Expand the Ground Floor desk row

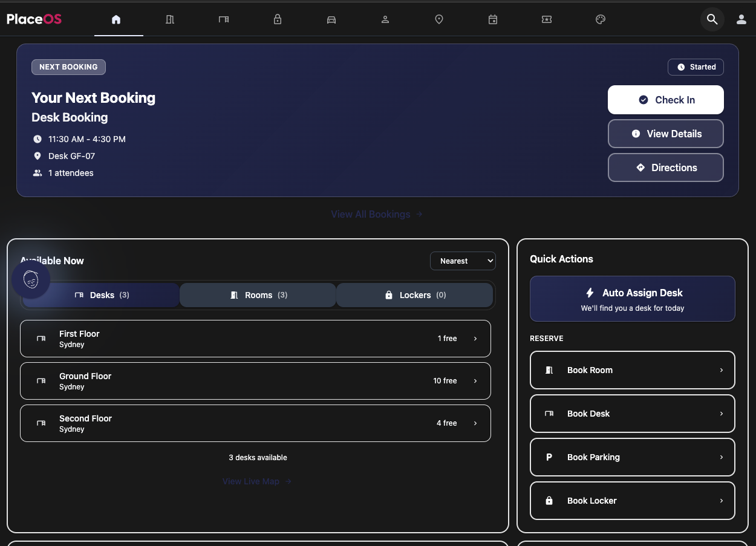[x=255, y=381]
